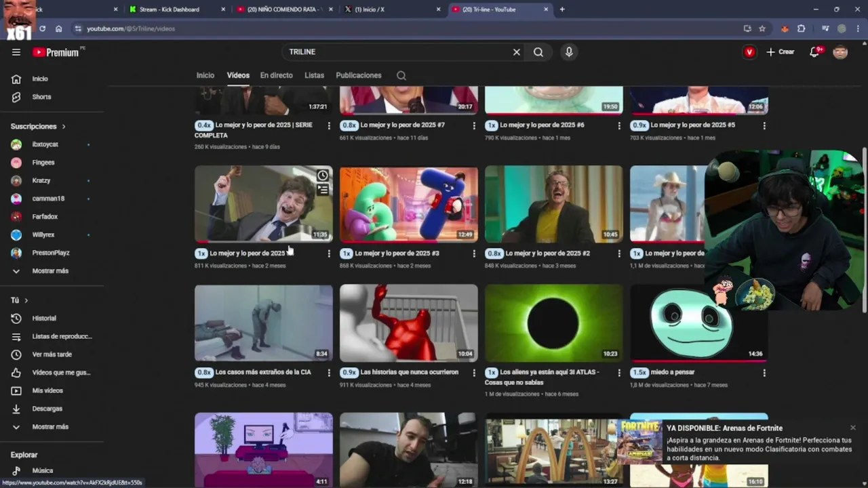Click the YouTube Premium logo

coord(57,52)
